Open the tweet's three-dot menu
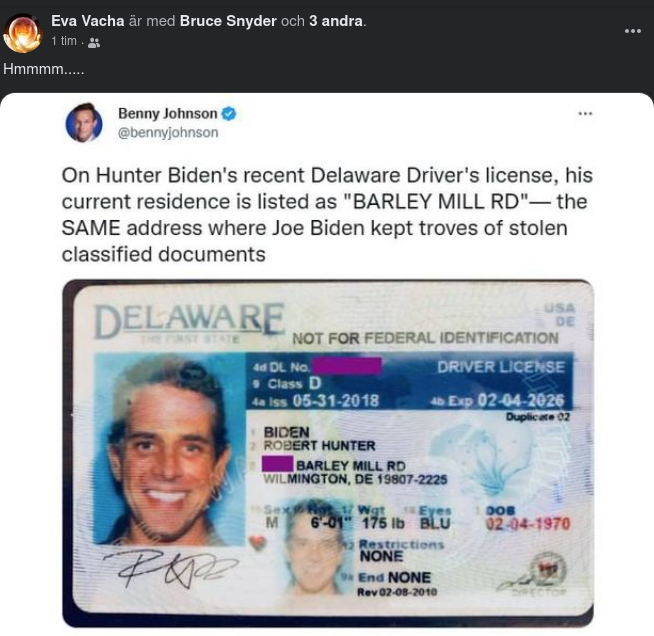Image resolution: width=654 pixels, height=636 pixels. point(585,114)
